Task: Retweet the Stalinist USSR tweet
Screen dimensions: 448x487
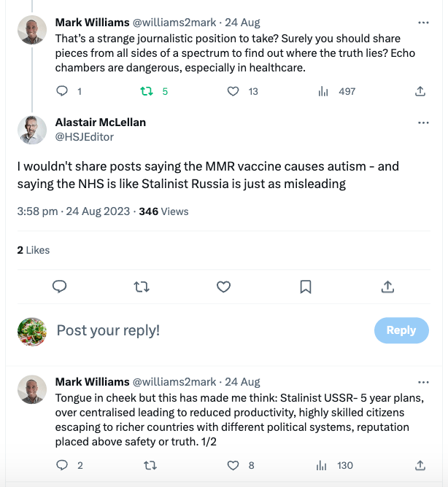Action: point(150,465)
